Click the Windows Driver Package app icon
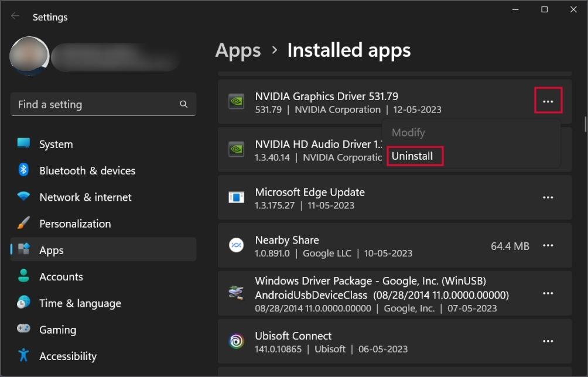Image resolution: width=588 pixels, height=377 pixels. tap(236, 293)
